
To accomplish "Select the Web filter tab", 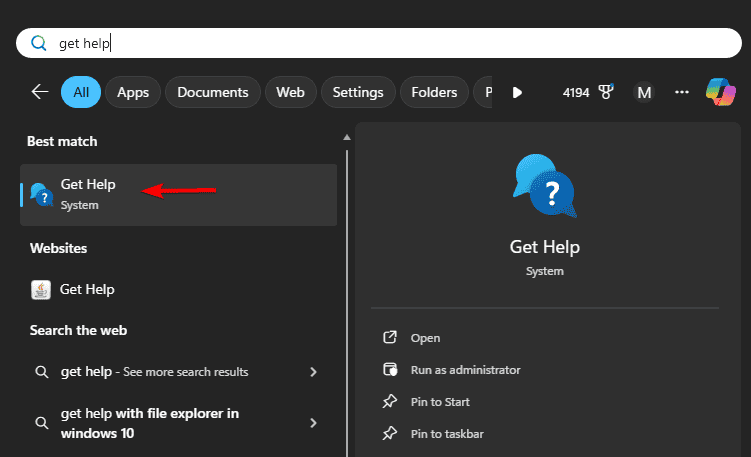I will tap(290, 92).
